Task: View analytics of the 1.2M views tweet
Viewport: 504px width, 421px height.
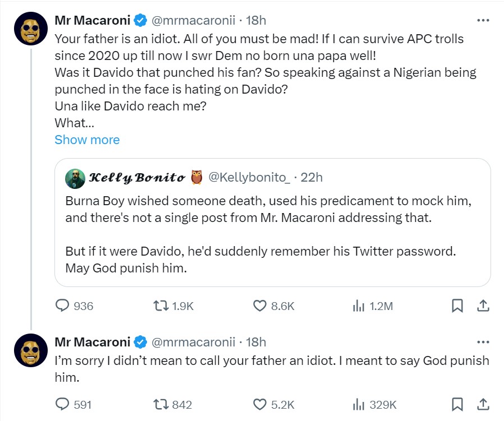Action: (x=358, y=306)
